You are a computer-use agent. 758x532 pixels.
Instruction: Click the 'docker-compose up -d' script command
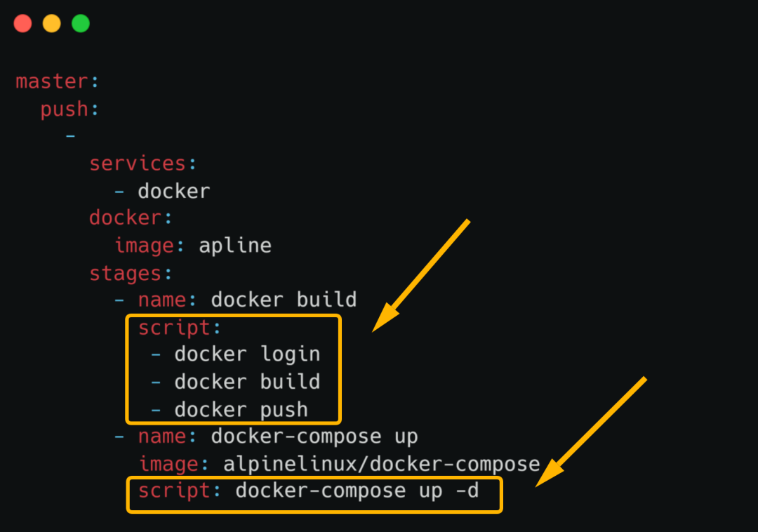357,491
